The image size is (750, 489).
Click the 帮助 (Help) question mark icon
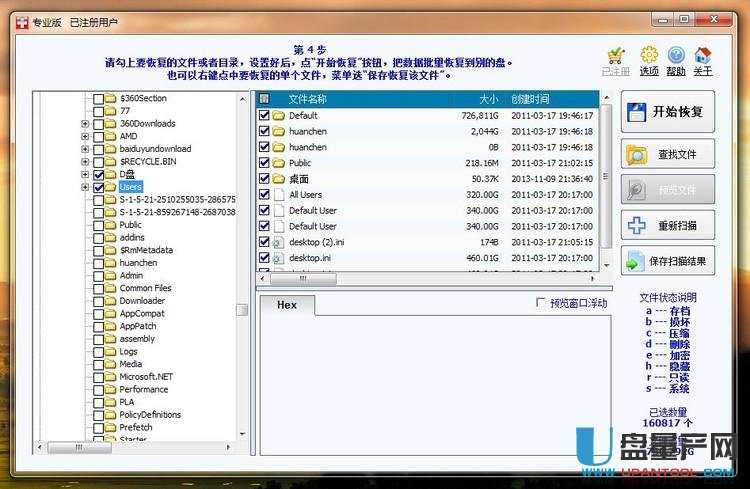pos(676,59)
